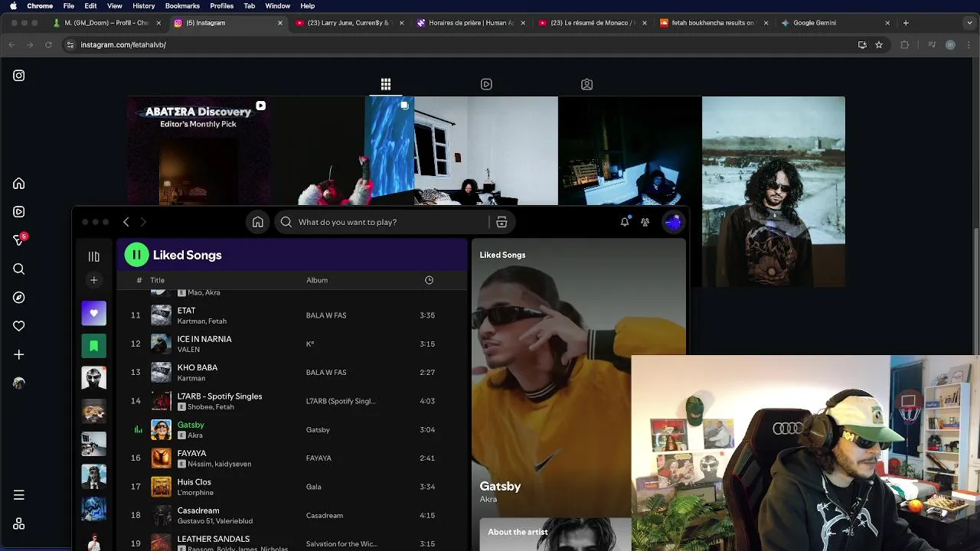
Task: Open the Gala album link
Action: (x=313, y=487)
